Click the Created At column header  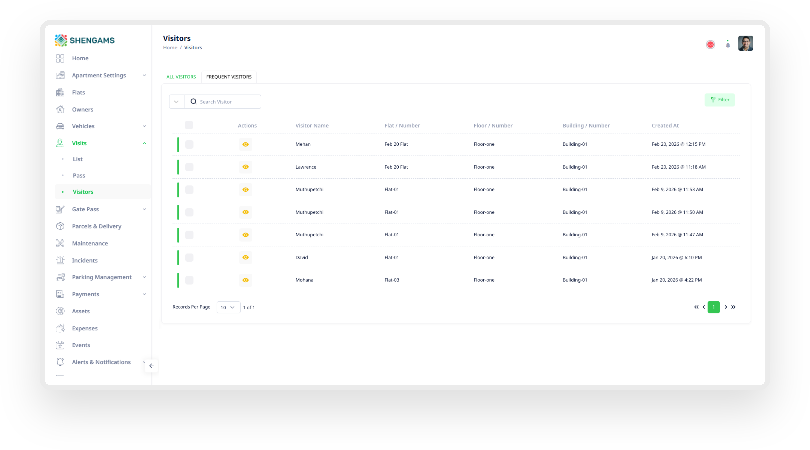[x=665, y=126]
